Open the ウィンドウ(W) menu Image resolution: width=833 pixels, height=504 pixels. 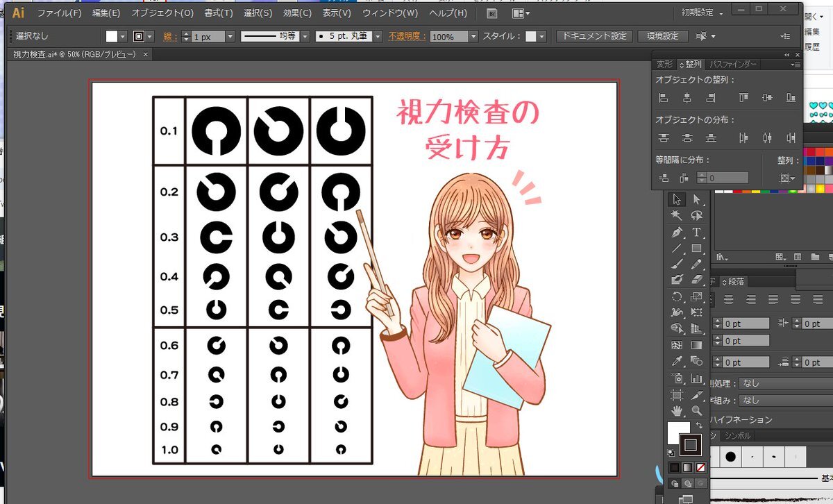[390, 13]
